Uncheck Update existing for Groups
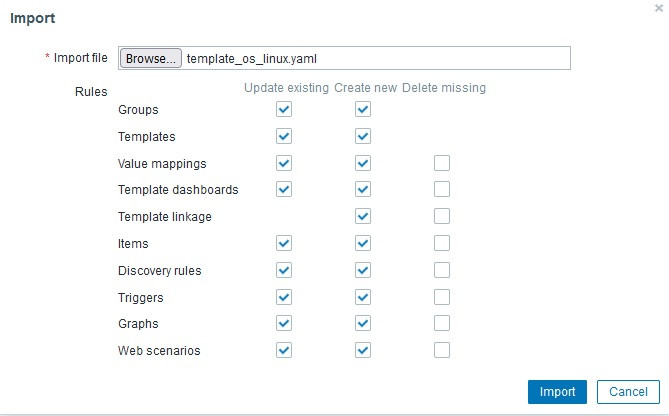 (x=284, y=109)
